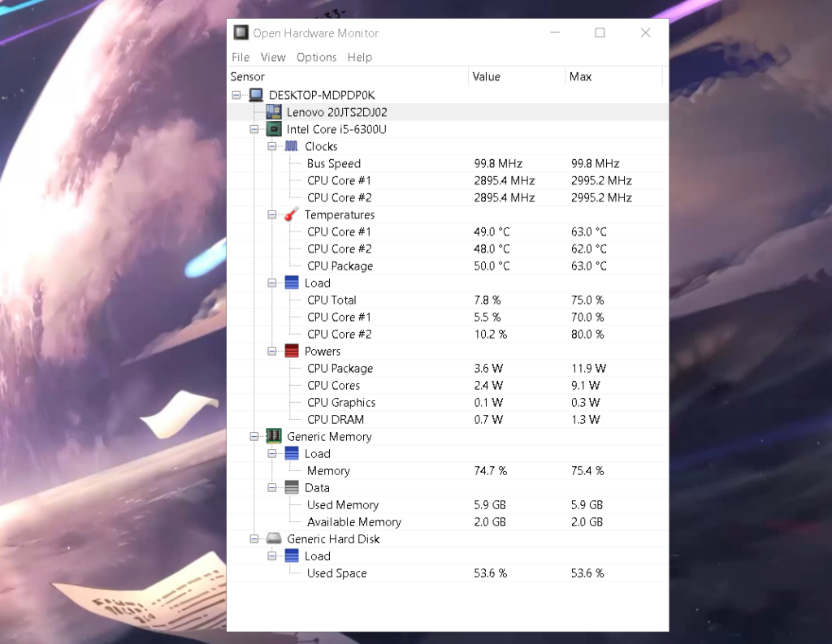The width and height of the screenshot is (832, 644).
Task: Maximize the Open Hardware Monitor window
Action: [x=600, y=32]
